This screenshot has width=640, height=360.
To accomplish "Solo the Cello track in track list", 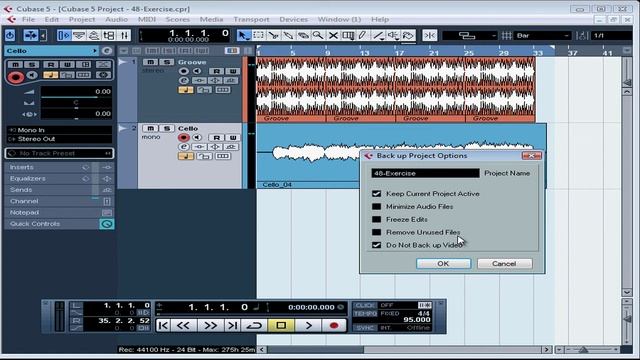I will pos(167,128).
